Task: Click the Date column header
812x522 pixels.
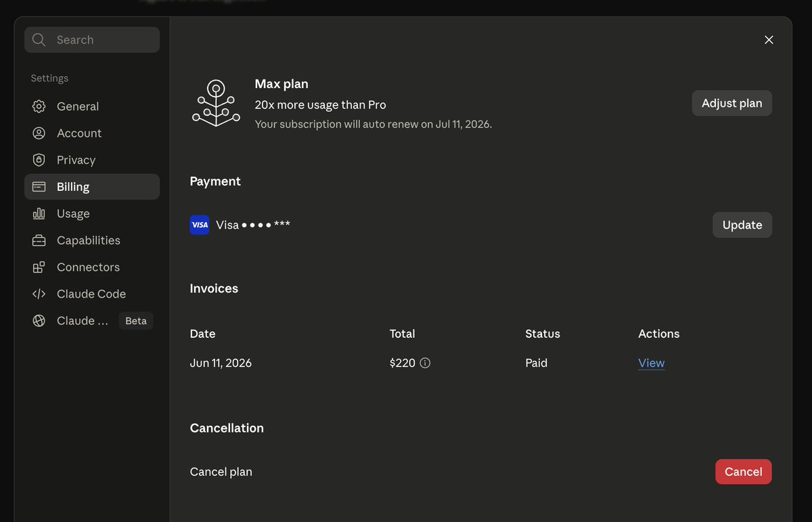Action: [x=202, y=334]
